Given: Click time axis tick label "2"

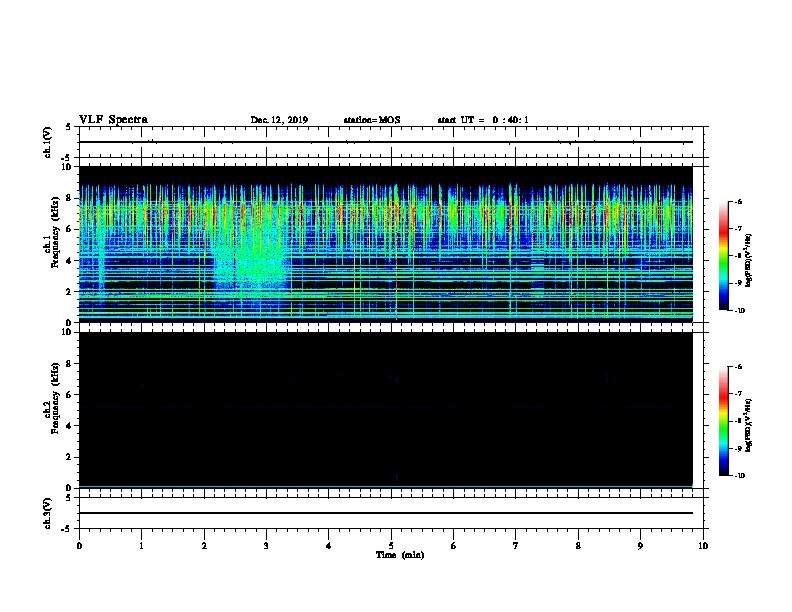Looking at the screenshot, I should (x=204, y=546).
